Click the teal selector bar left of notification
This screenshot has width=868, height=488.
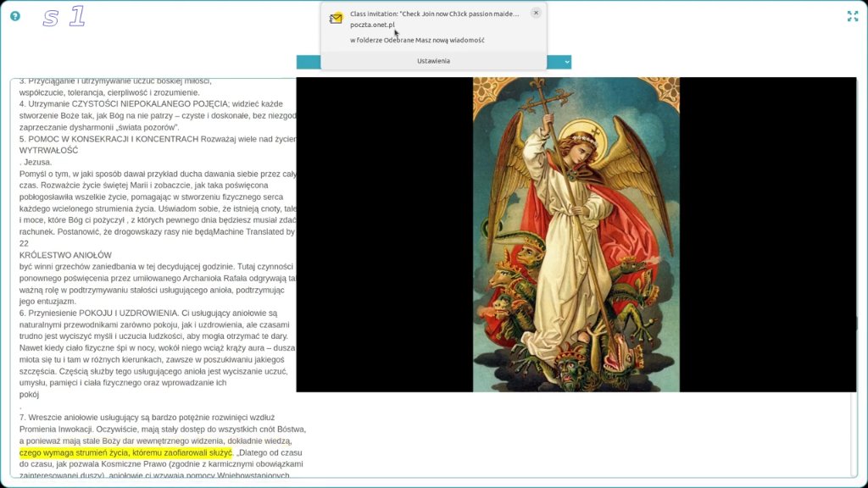pyautogui.click(x=309, y=62)
